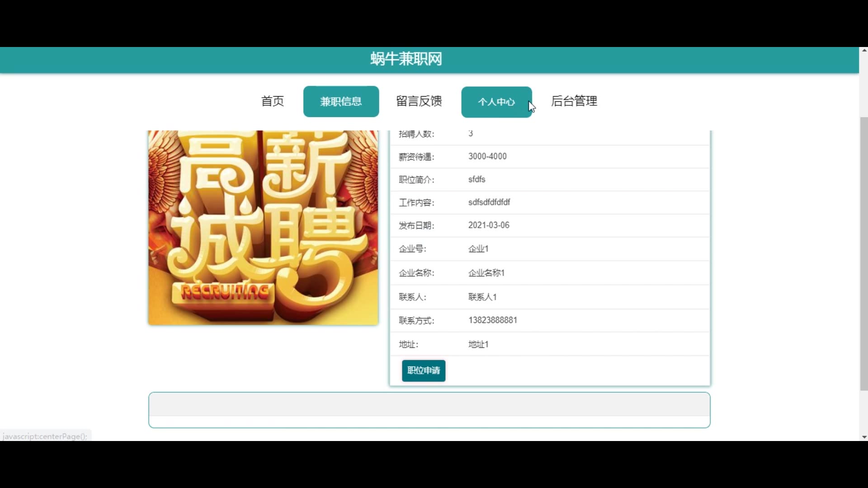Click the vertical scrollbar thumb
Viewport: 868px width, 488px height.
864,253
